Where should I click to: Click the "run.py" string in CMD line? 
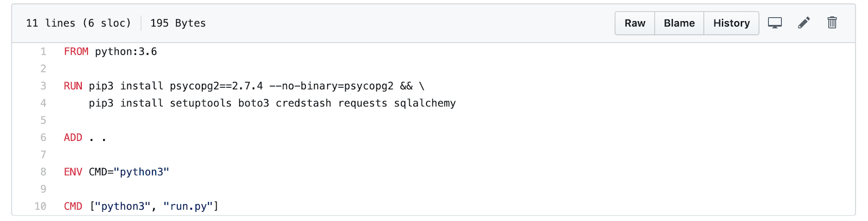click(x=188, y=206)
